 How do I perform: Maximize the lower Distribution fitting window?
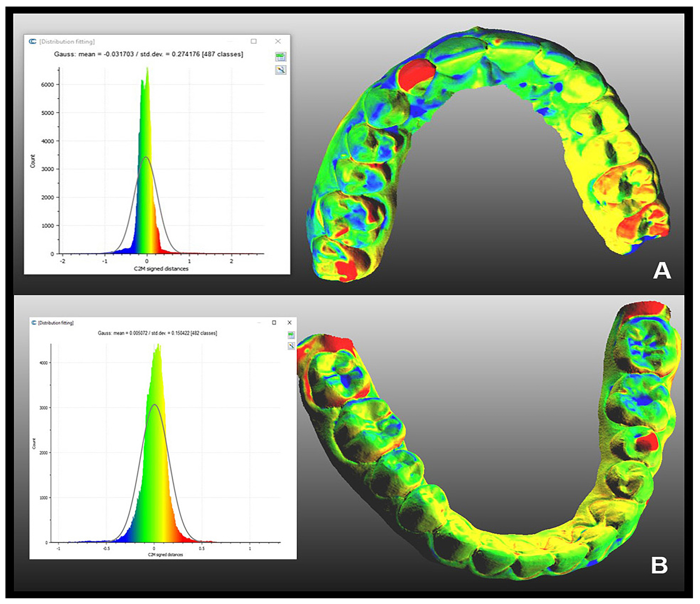pyautogui.click(x=274, y=322)
